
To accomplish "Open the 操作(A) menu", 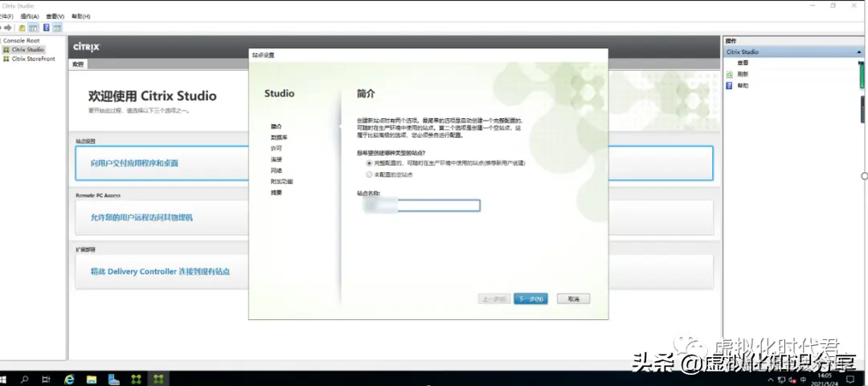I will click(30, 17).
